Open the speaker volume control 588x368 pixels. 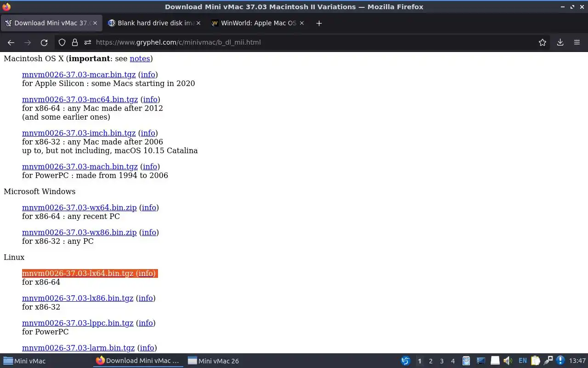click(508, 361)
